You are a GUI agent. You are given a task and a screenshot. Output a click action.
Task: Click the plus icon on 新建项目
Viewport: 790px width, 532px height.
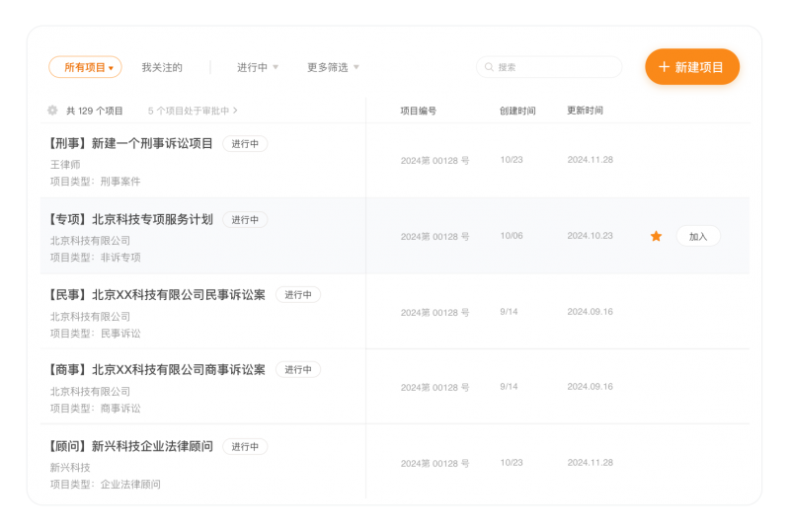[x=664, y=67]
